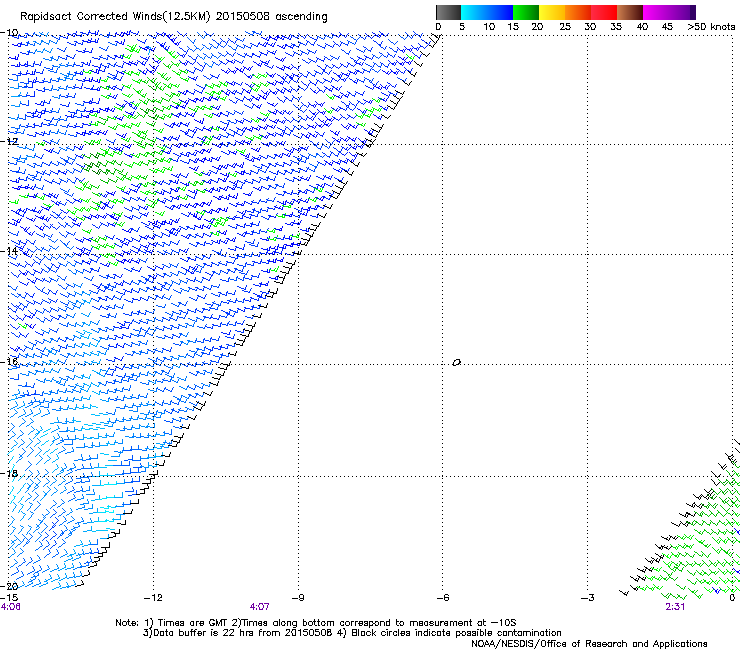
Task: Choose the yellow 20-25 knots legend color
Action: [x=552, y=12]
